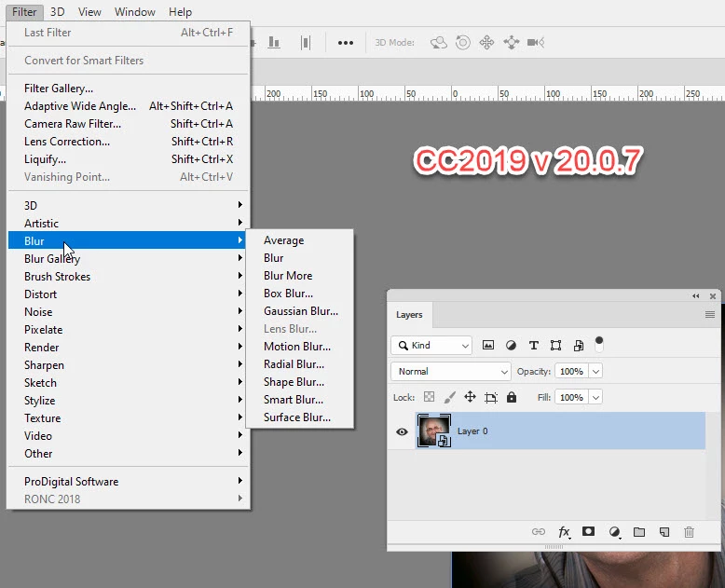The image size is (725, 588).
Task: Open the Help menu
Action: coord(180,11)
